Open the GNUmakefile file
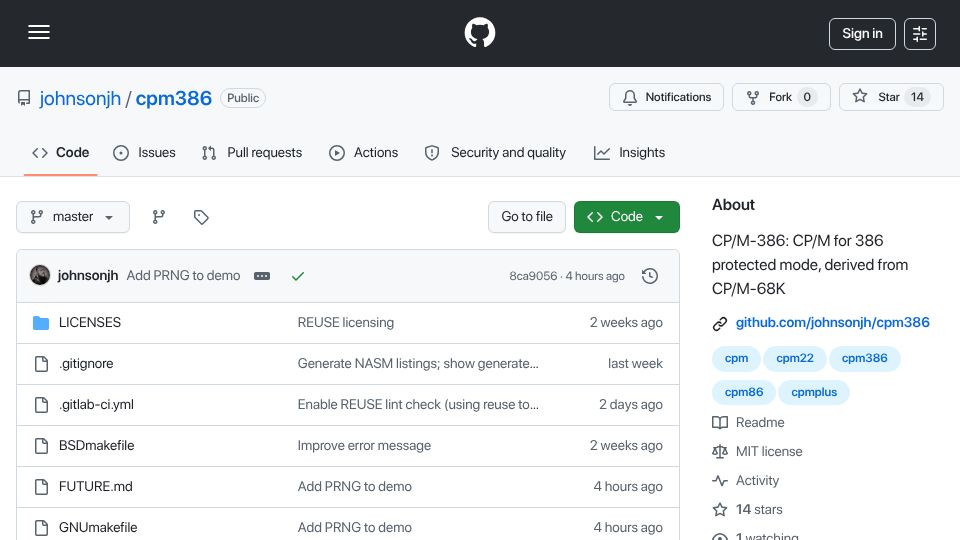The width and height of the screenshot is (960, 540). [x=98, y=528]
